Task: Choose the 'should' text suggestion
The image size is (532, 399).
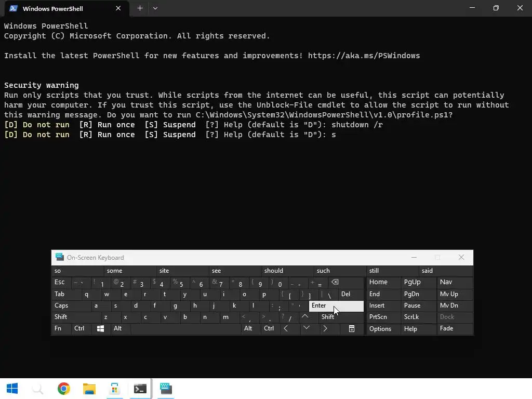Action: 287,271
